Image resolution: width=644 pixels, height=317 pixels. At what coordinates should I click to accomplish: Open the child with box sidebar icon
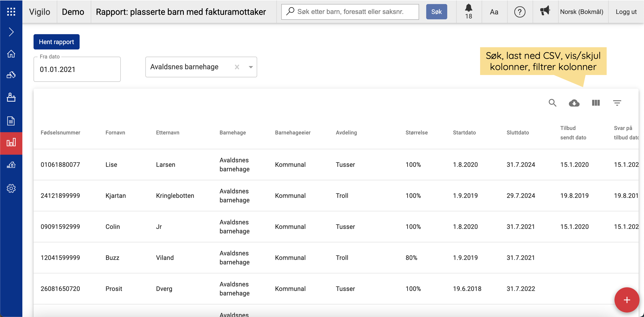point(11,97)
